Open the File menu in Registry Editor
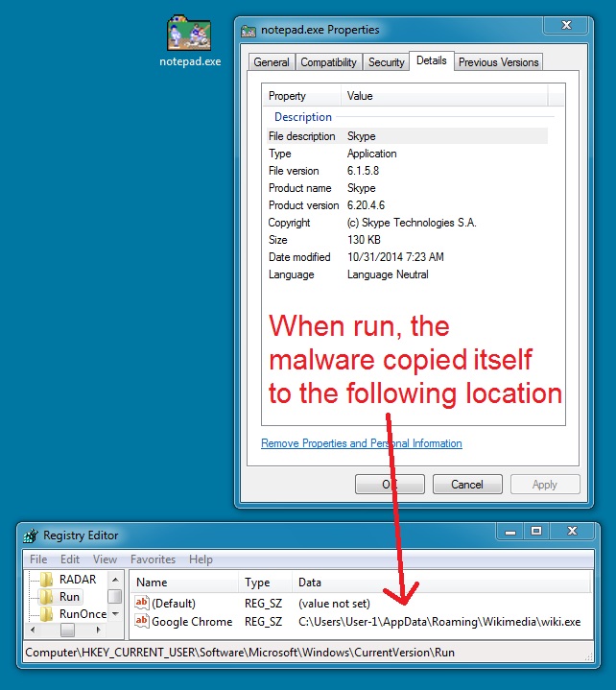 click(x=38, y=559)
